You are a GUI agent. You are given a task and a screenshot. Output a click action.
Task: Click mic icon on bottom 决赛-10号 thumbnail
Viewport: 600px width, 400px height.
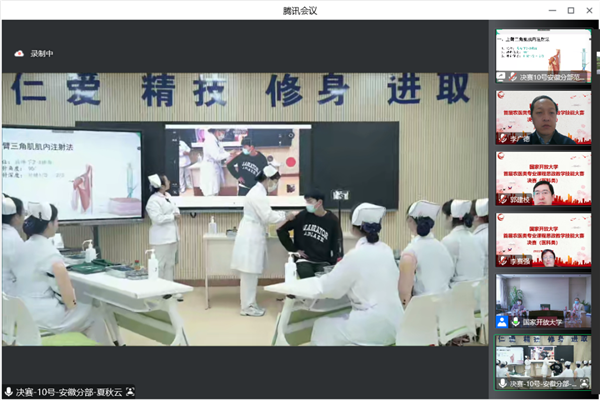point(503,382)
